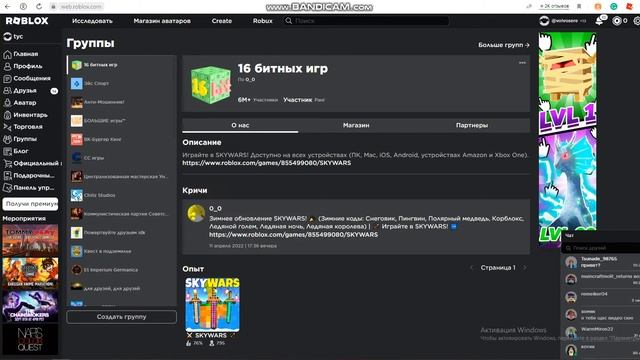Open the SKYWARS link in the description
Viewport: 640px width, 360px height.
pyautogui.click(x=267, y=163)
